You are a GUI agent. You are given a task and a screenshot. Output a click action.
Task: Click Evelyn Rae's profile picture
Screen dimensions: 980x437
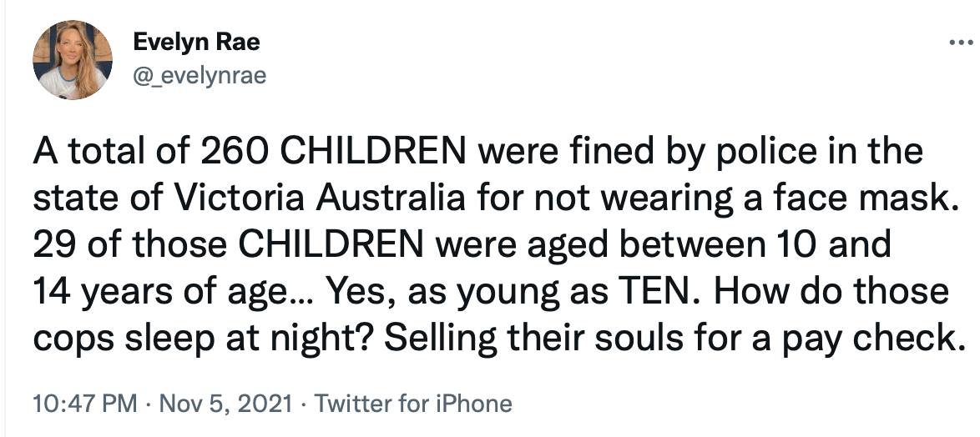tap(73, 60)
